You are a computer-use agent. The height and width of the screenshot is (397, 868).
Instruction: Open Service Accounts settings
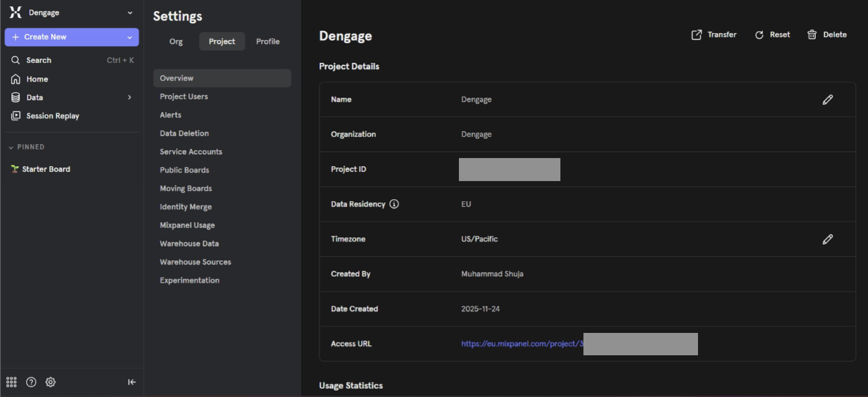click(191, 152)
